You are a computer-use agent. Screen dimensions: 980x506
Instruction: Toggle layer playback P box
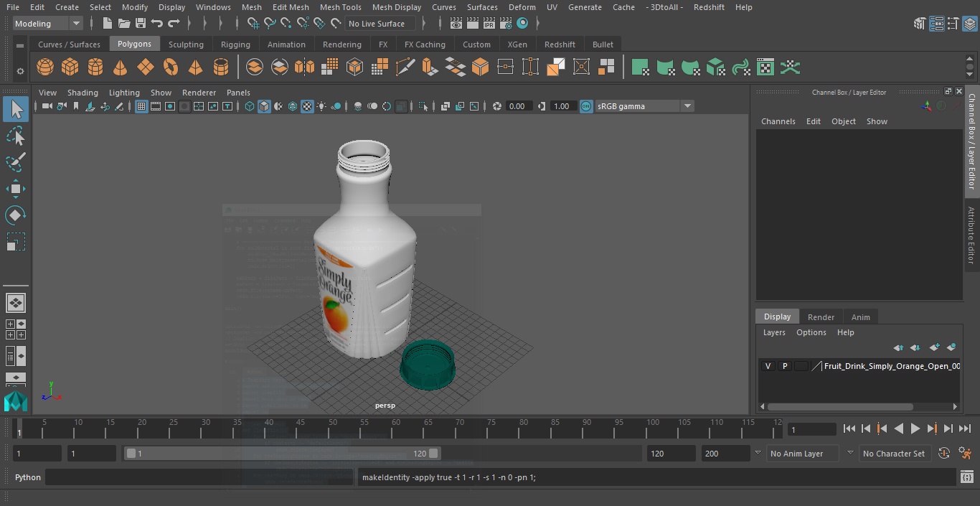784,366
